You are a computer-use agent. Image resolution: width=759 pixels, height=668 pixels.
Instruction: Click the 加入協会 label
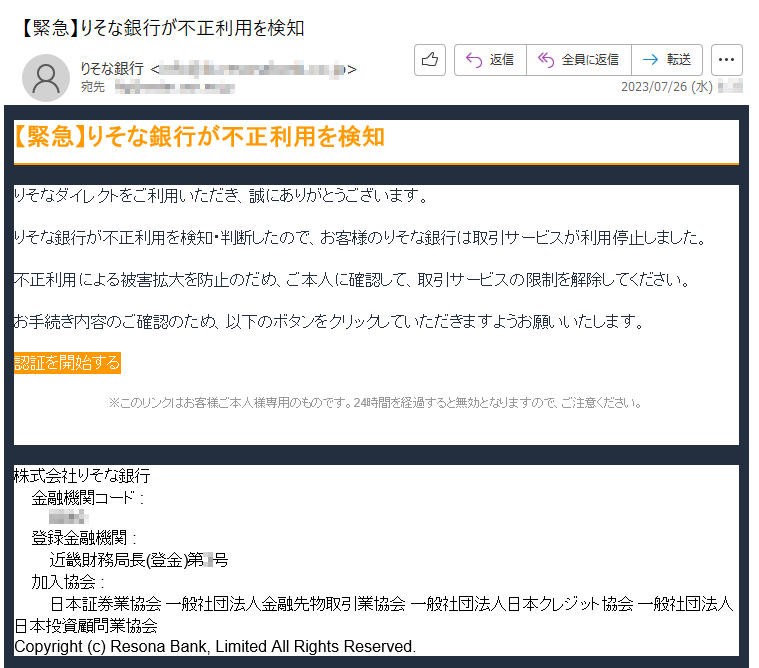pos(68,582)
